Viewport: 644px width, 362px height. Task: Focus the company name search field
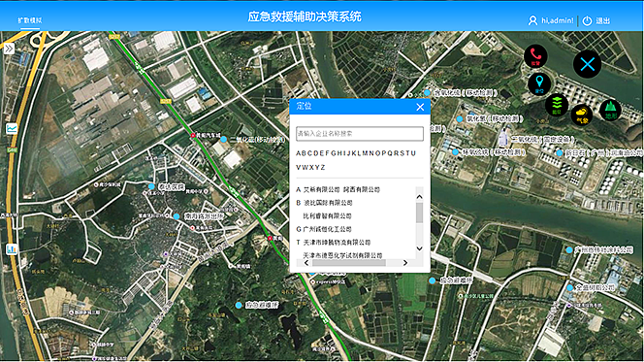click(x=360, y=134)
